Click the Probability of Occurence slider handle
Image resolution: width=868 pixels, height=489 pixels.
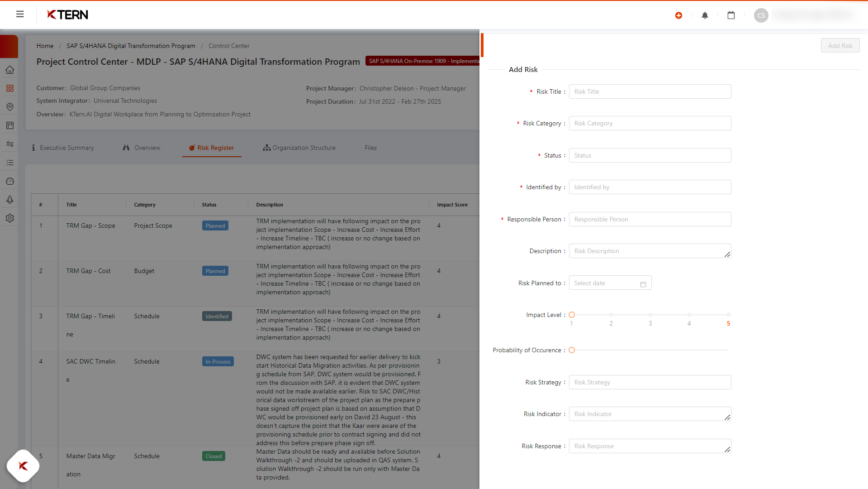pyautogui.click(x=572, y=350)
